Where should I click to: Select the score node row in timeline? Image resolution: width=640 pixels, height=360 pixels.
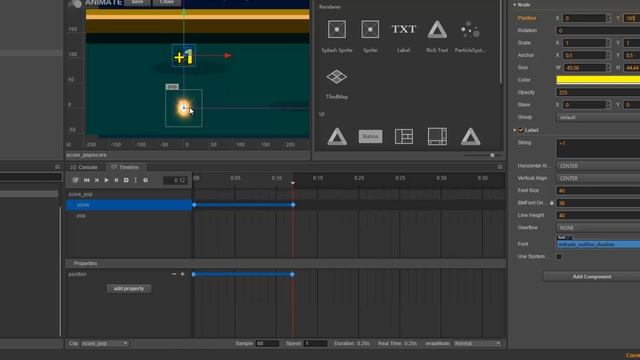[x=129, y=205]
